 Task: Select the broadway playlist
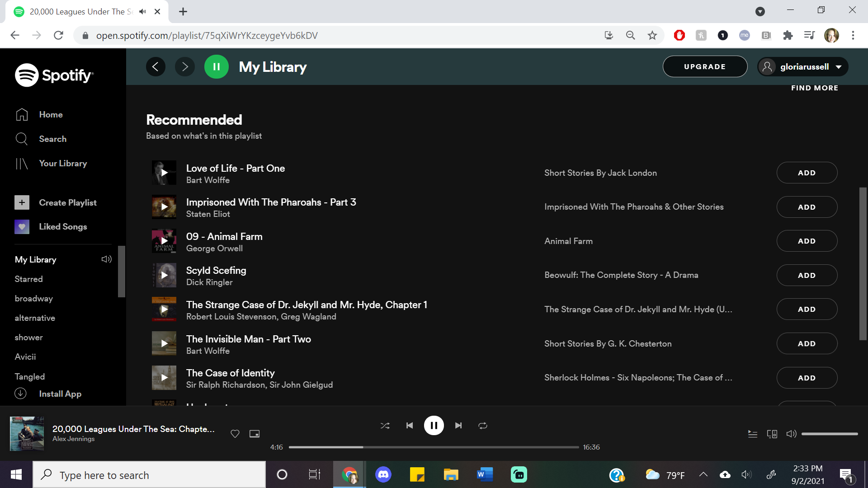(33, 298)
